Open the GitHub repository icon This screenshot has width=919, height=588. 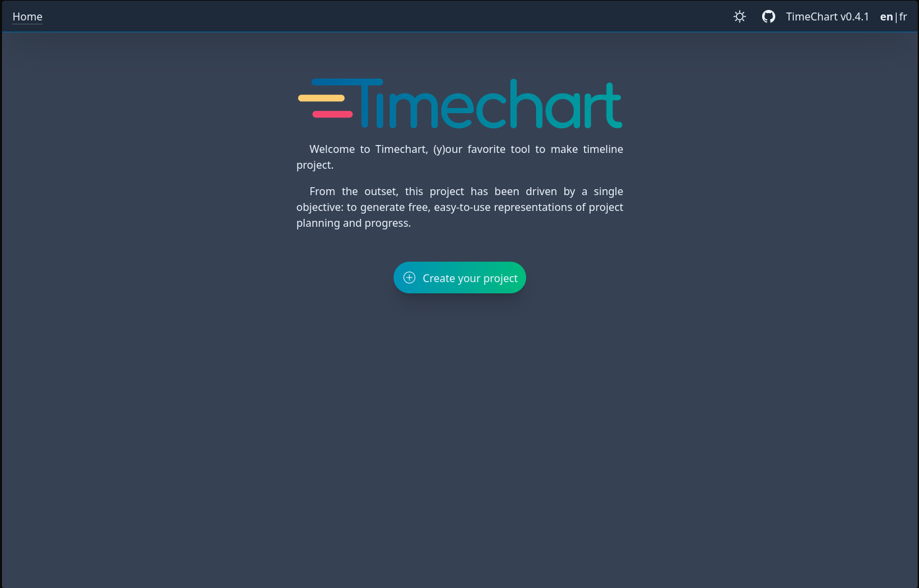click(769, 16)
